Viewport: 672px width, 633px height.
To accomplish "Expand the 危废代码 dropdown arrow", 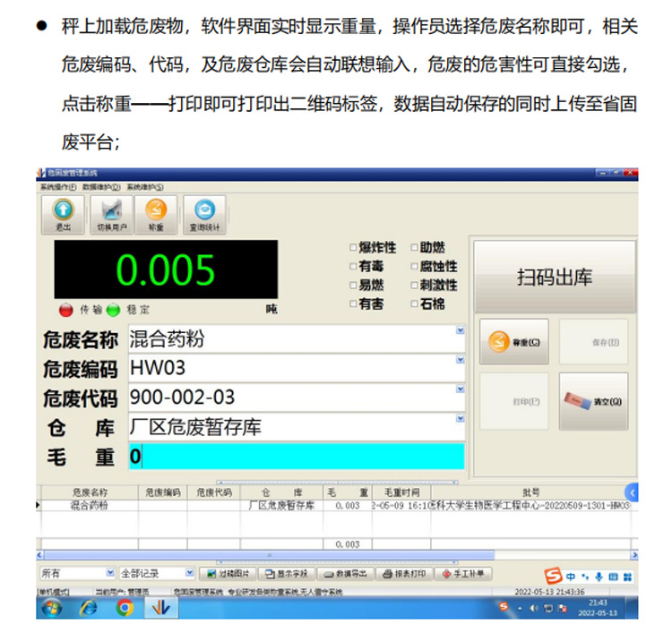I will click(x=460, y=389).
